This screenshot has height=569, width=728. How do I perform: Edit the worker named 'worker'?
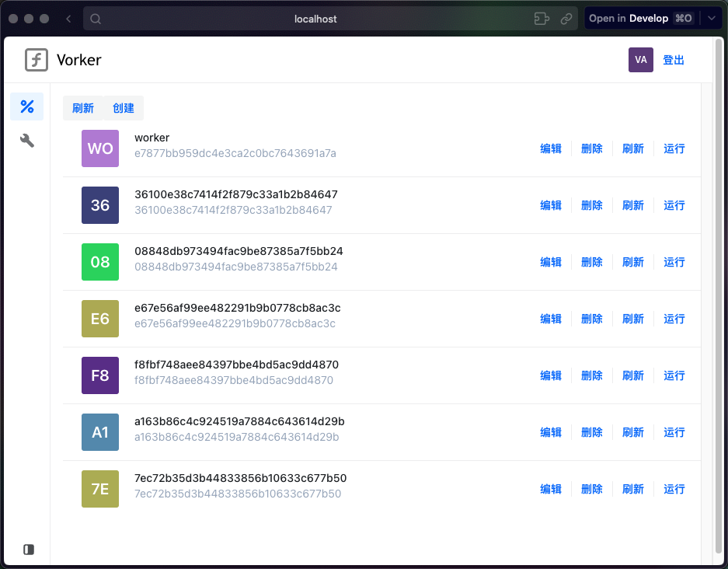(x=551, y=148)
